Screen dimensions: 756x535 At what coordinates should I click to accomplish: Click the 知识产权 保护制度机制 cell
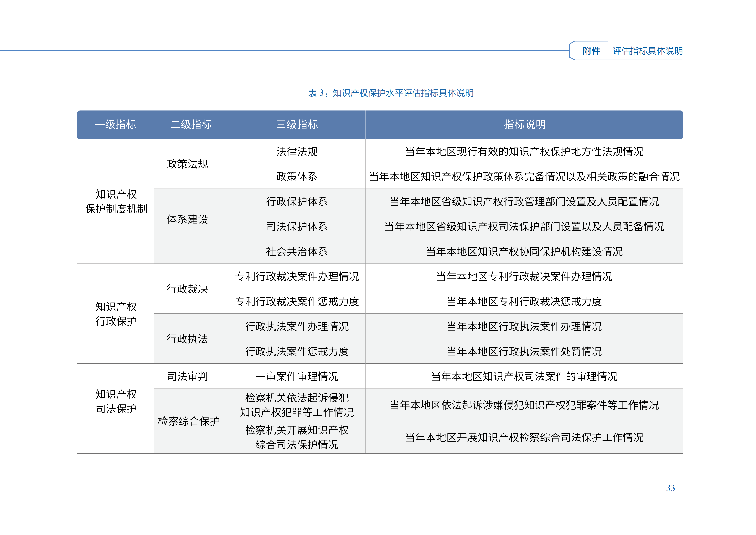pos(116,201)
